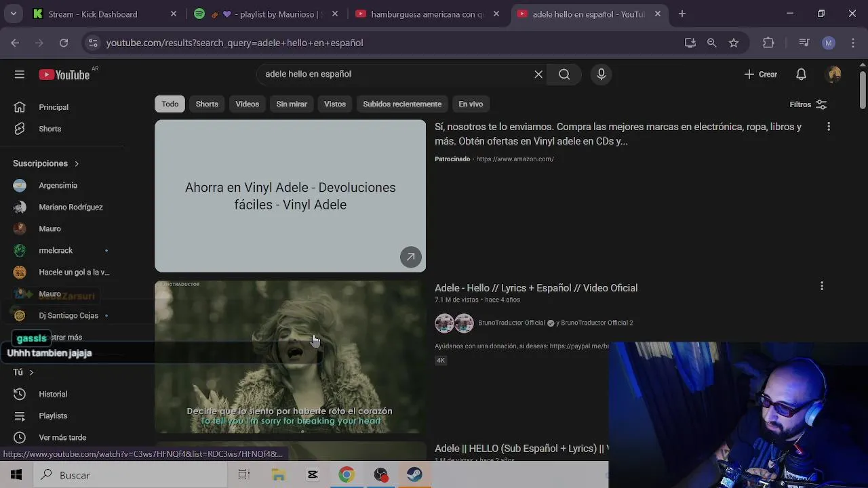Open the Windows Start menu
This screenshot has width=868, height=488.
(16, 475)
